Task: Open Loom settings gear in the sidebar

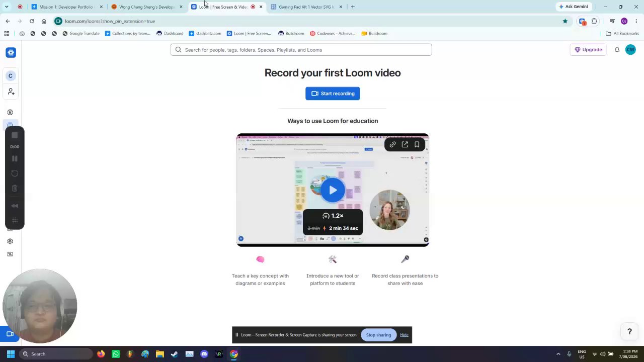Action: [10, 241]
